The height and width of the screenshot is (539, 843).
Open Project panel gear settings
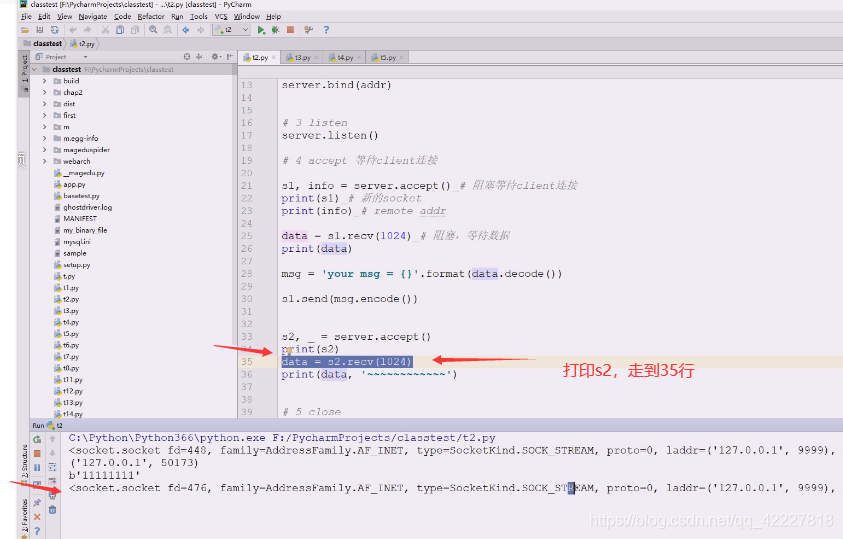(x=215, y=56)
